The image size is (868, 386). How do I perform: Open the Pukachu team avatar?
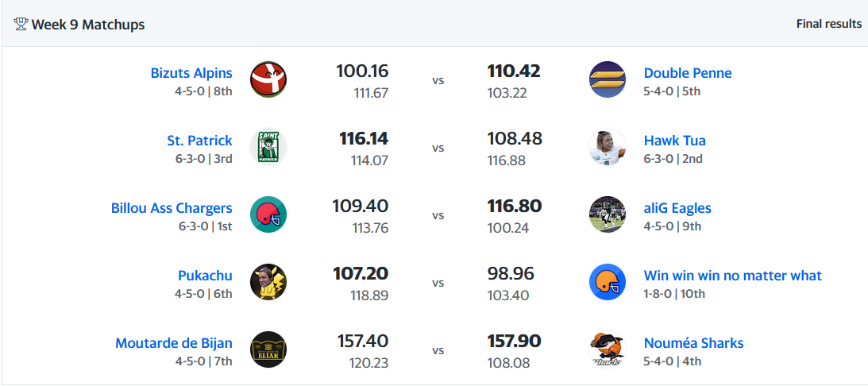pos(268,282)
